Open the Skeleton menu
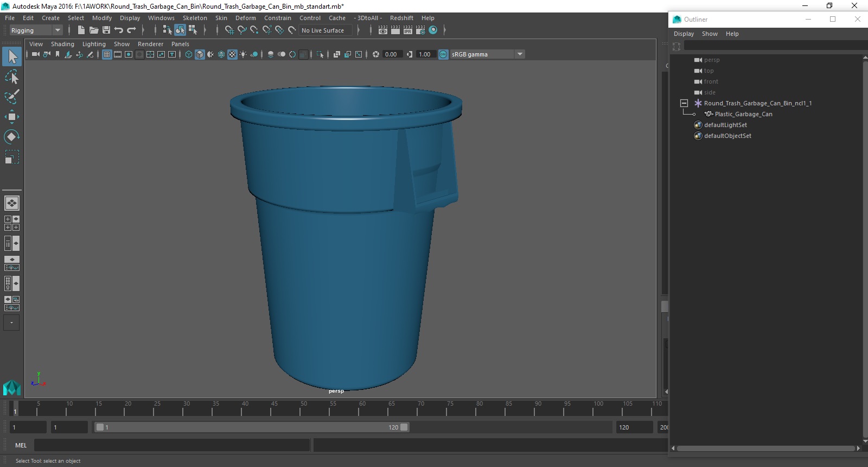868x467 pixels. (195, 18)
